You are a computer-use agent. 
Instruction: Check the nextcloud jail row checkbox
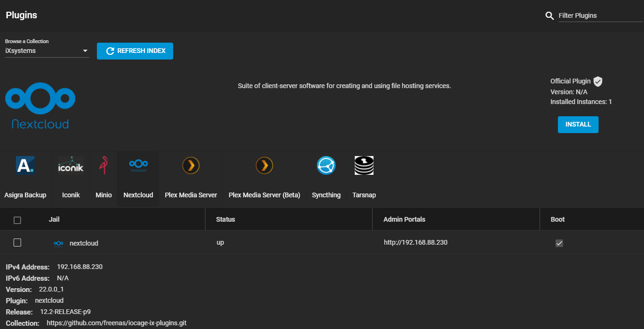pos(17,242)
